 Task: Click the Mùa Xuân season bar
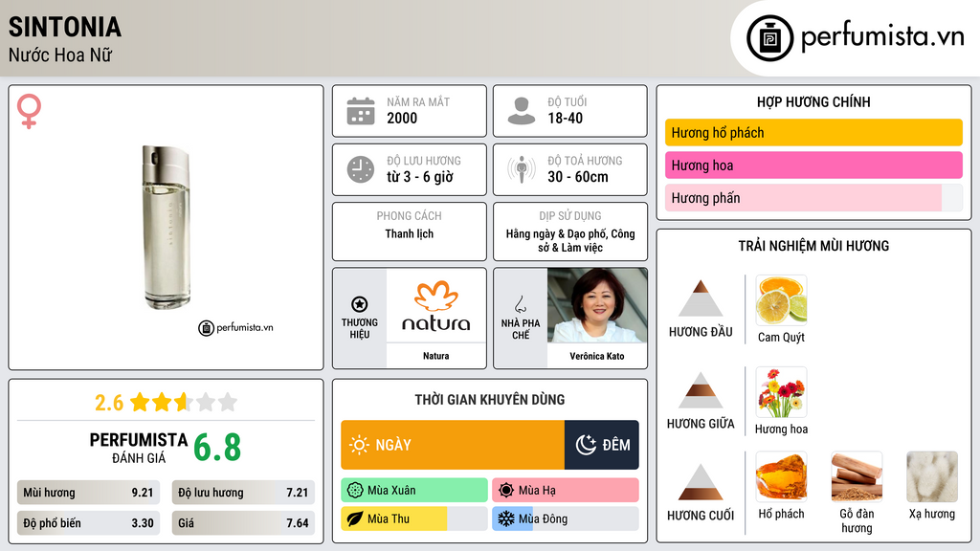pos(414,491)
